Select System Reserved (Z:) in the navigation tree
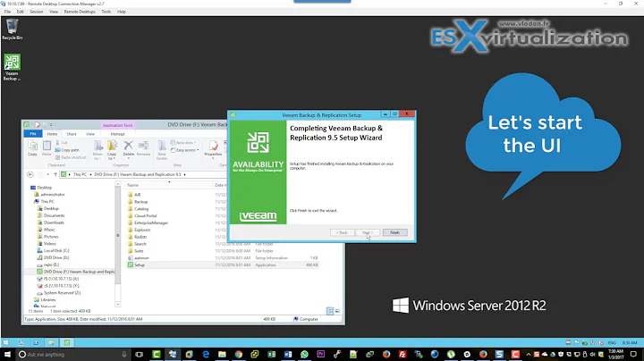 click(62, 293)
